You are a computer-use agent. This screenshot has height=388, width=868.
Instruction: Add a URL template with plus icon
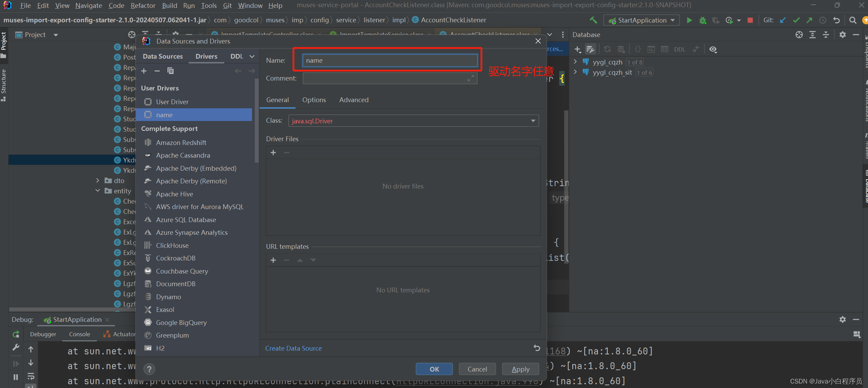[273, 260]
